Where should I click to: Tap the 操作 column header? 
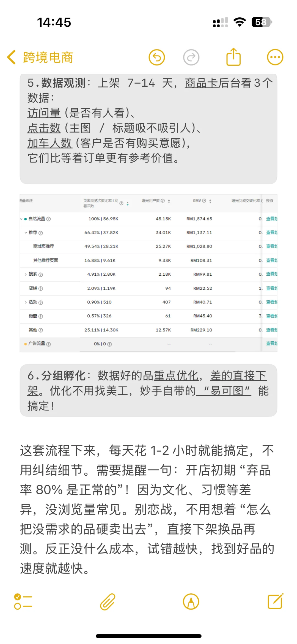point(269,201)
